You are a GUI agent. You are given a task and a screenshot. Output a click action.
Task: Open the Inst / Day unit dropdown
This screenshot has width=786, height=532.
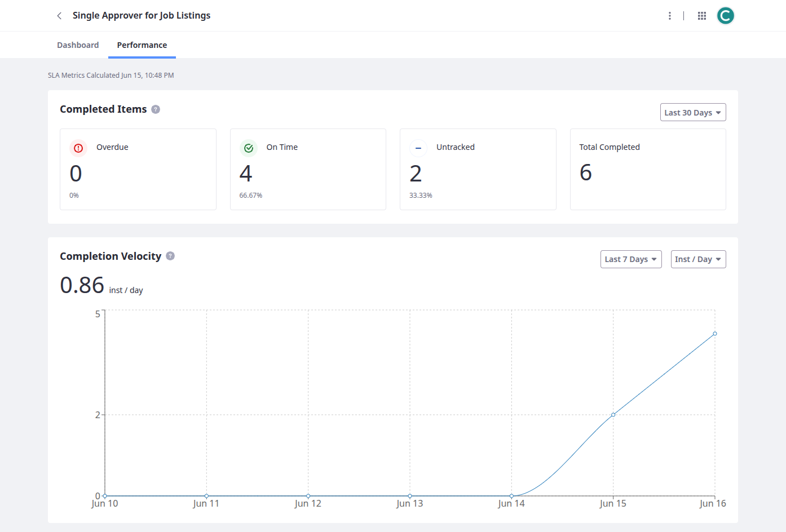tap(698, 259)
